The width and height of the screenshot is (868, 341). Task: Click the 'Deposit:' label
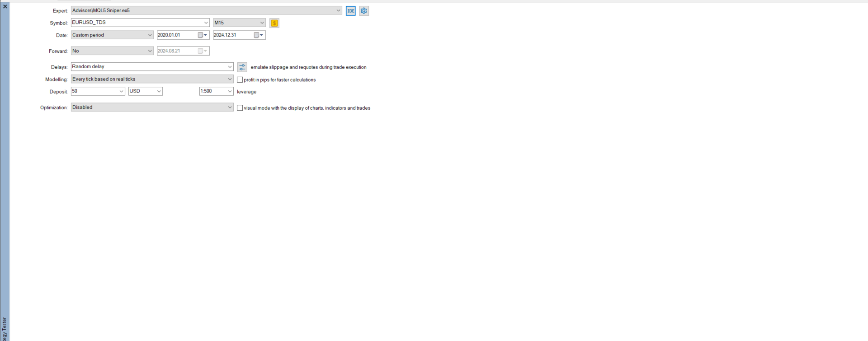click(x=58, y=92)
